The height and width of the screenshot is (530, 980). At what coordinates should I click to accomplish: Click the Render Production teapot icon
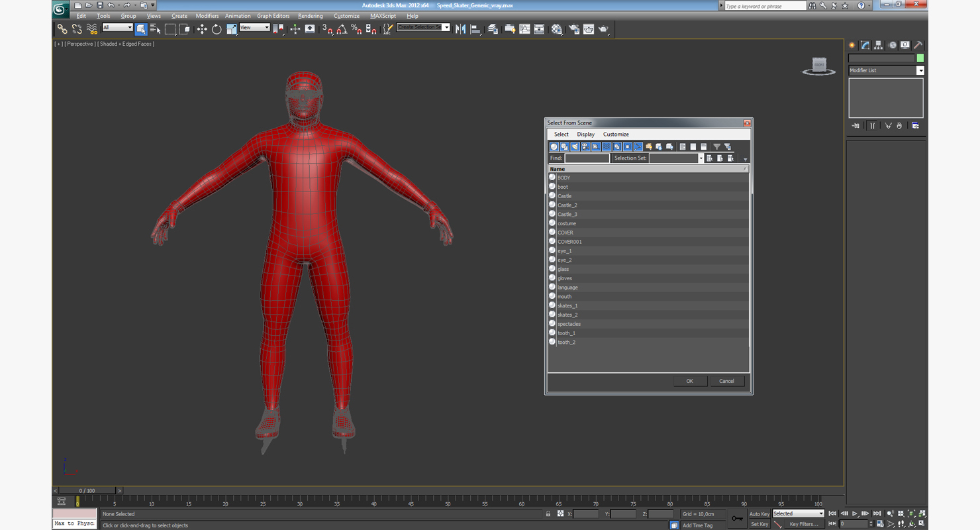pos(603,28)
